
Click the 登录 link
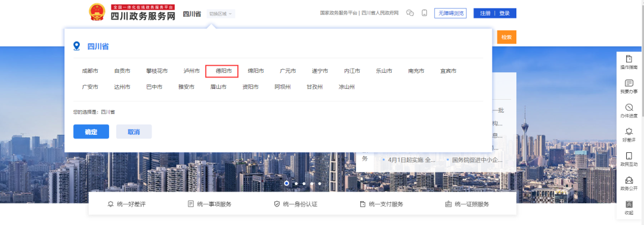[504, 13]
